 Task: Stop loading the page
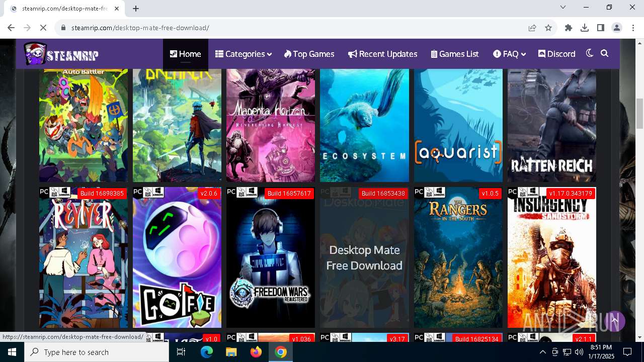(x=43, y=28)
